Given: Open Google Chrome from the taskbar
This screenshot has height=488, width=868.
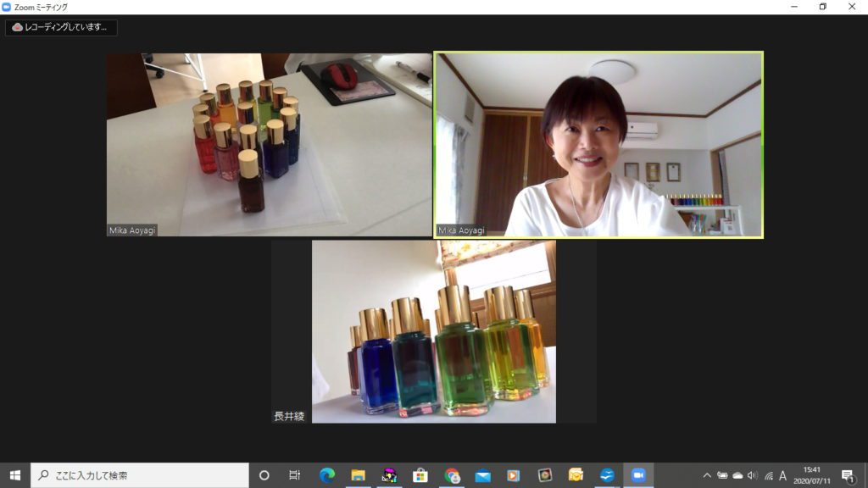Looking at the screenshot, I should (452, 475).
